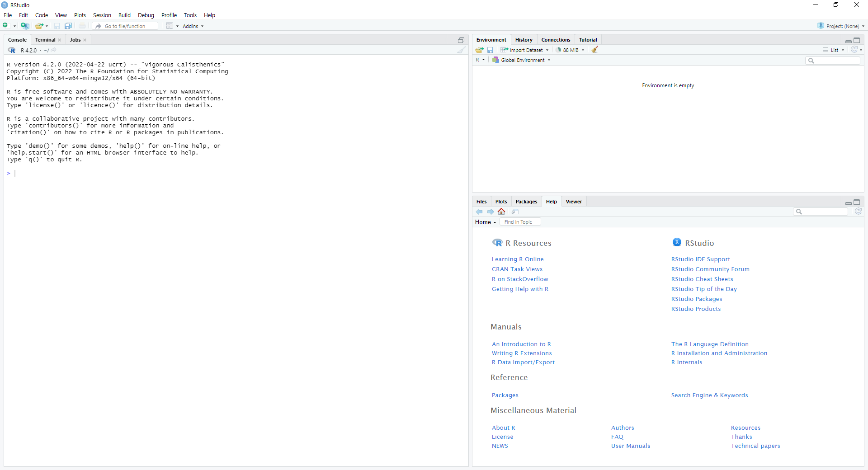Maximize the Help pane
The image size is (868, 470).
(857, 202)
